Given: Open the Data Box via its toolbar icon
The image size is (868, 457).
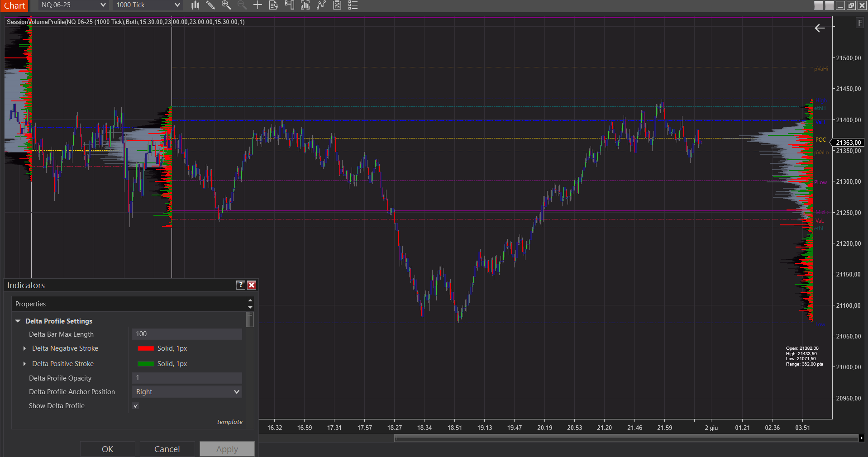Looking at the screenshot, I should (273, 5).
